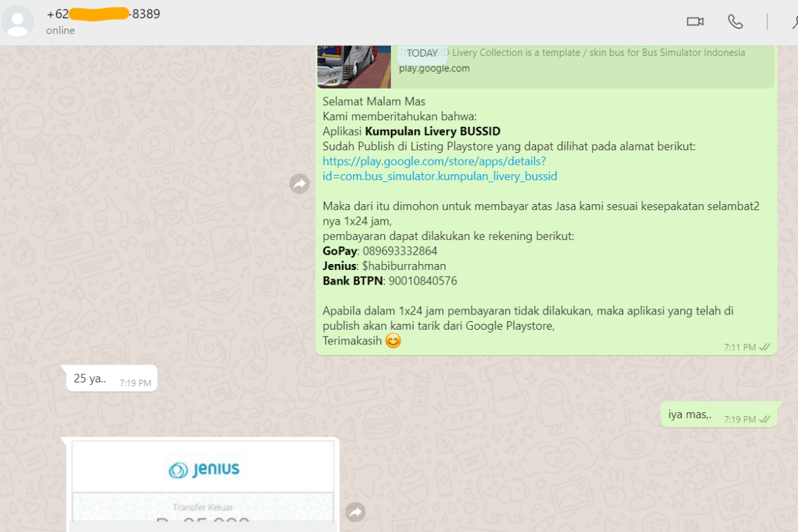Forward the Kumpulan Livery BUSSID message
The image size is (798, 532).
click(x=299, y=184)
